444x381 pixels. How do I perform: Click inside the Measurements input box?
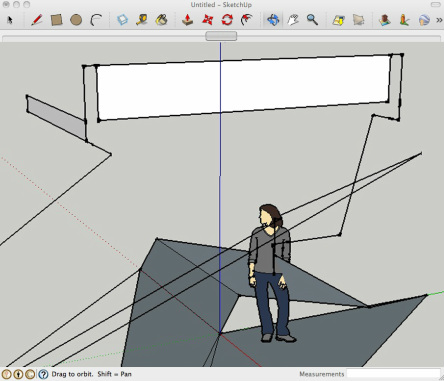click(x=392, y=374)
